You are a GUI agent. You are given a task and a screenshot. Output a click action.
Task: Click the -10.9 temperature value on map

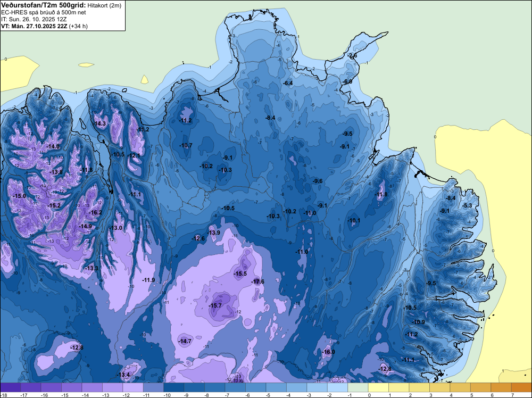coord(418,322)
